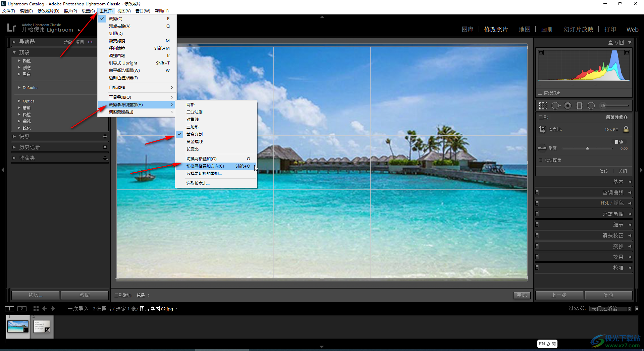The height and width of the screenshot is (351, 644).
Task: Click the Lr identity plate logo
Action: pyautogui.click(x=11, y=28)
